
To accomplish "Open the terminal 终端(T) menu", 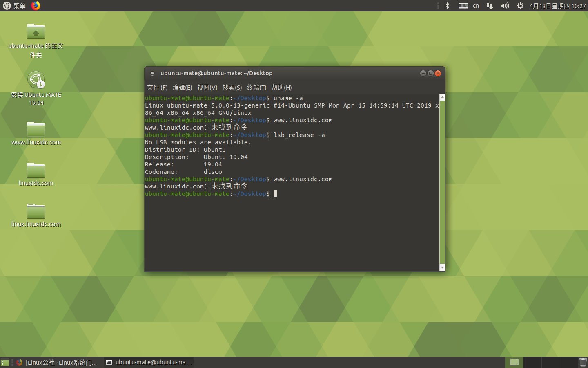I will [x=256, y=88].
